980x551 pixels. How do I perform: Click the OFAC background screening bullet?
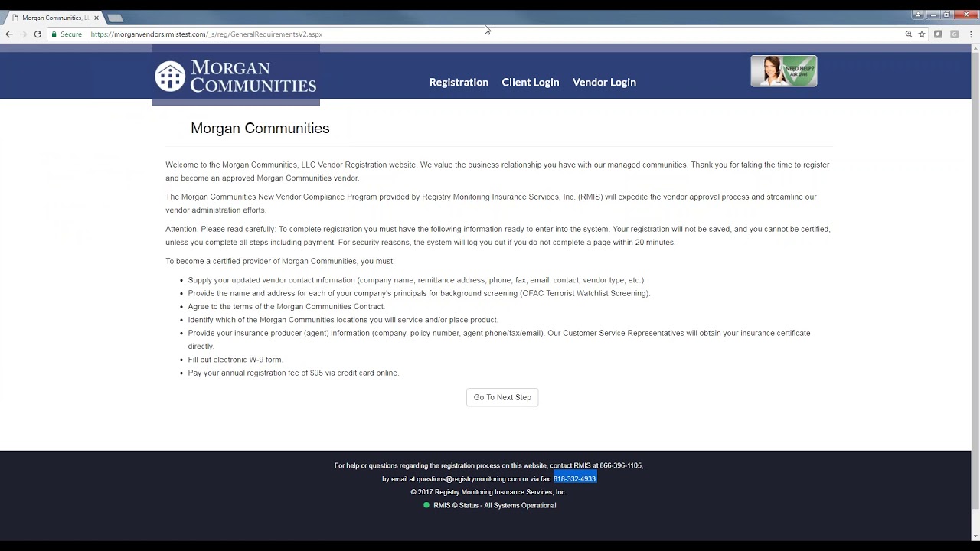[x=419, y=293]
